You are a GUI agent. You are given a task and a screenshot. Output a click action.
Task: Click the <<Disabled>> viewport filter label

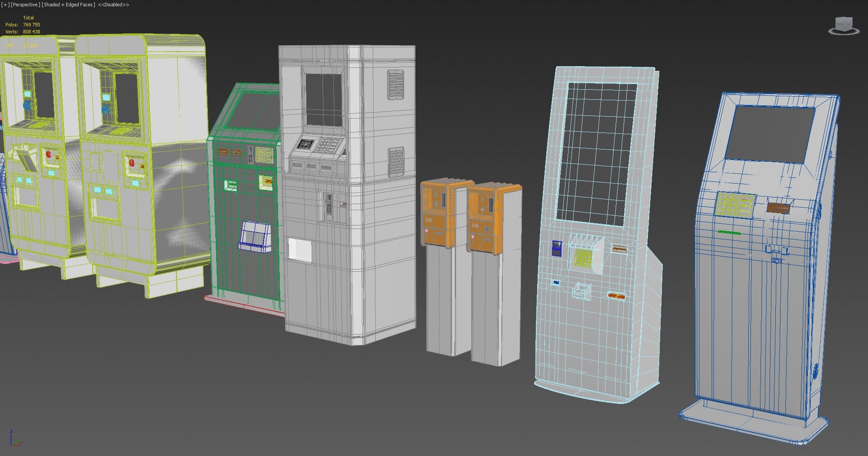click(113, 5)
